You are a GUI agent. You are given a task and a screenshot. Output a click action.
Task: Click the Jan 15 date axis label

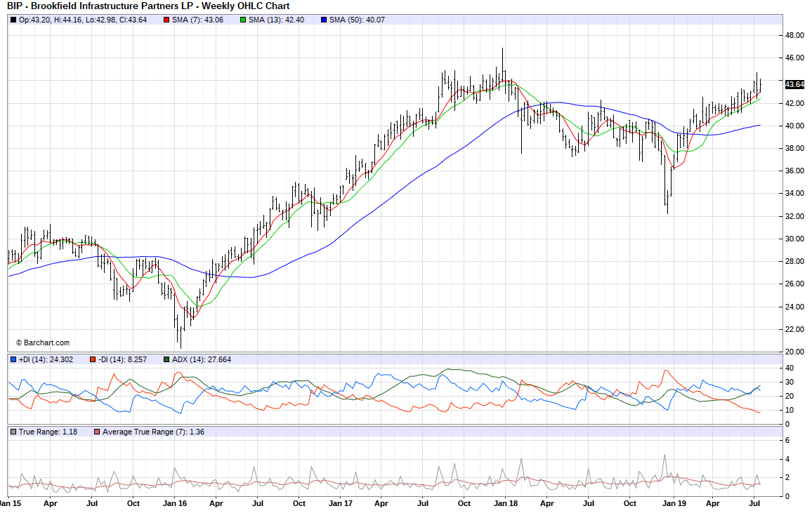pos(11,503)
